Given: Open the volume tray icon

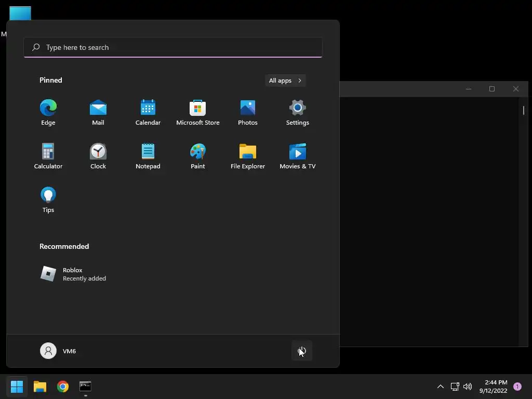Looking at the screenshot, I should [468, 387].
